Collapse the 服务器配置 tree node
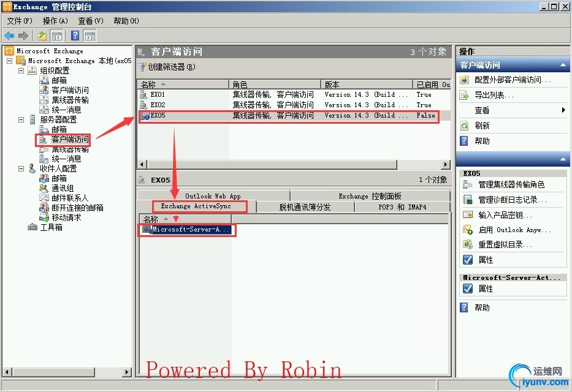This screenshot has width=572, height=392. [21, 119]
